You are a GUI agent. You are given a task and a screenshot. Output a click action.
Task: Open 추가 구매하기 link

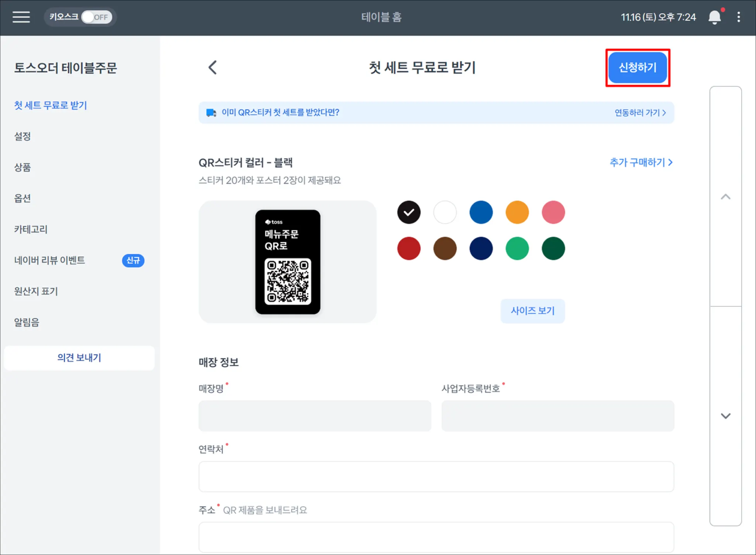(x=641, y=162)
